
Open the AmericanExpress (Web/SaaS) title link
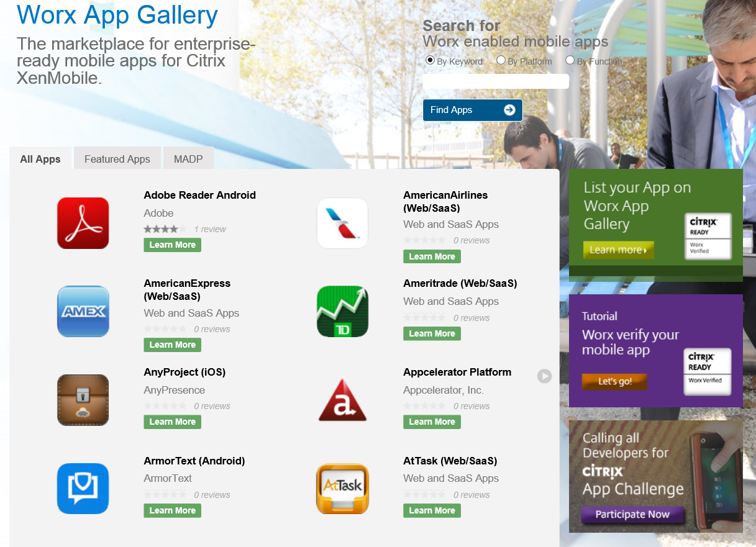(187, 290)
